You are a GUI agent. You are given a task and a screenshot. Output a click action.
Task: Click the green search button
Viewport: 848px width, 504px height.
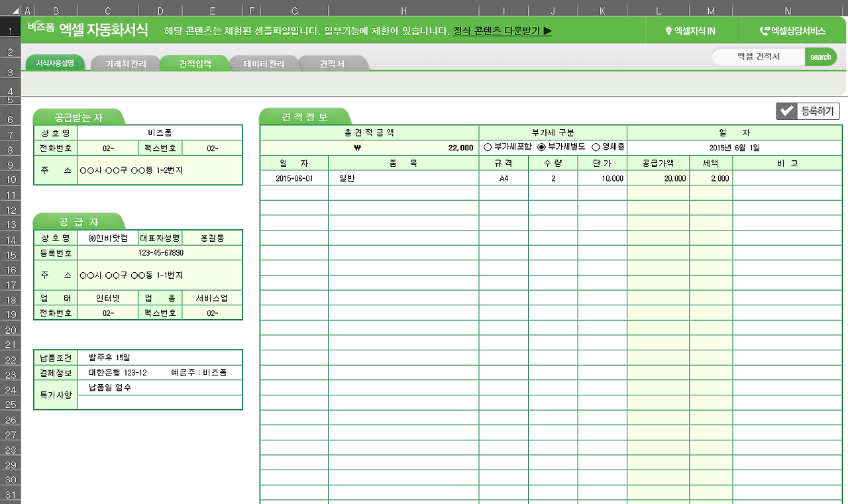coord(820,57)
